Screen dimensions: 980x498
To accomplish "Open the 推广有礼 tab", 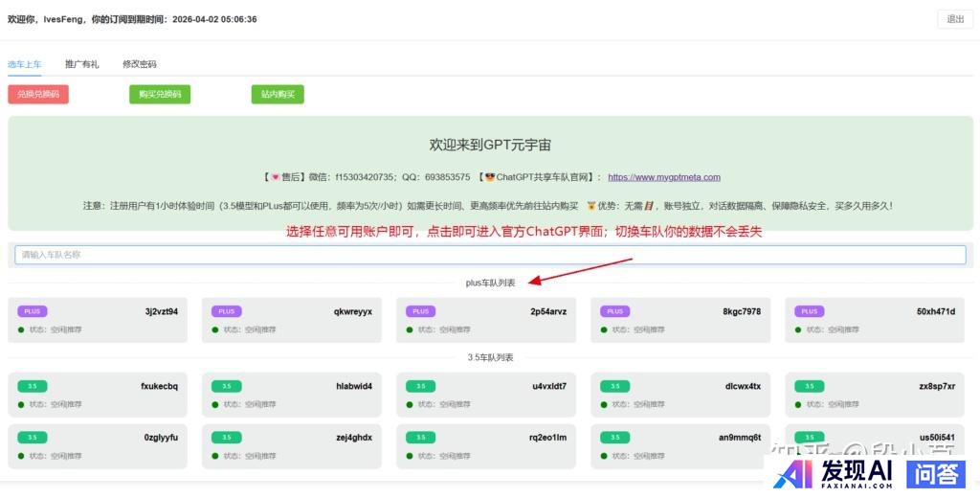I will tap(81, 64).
